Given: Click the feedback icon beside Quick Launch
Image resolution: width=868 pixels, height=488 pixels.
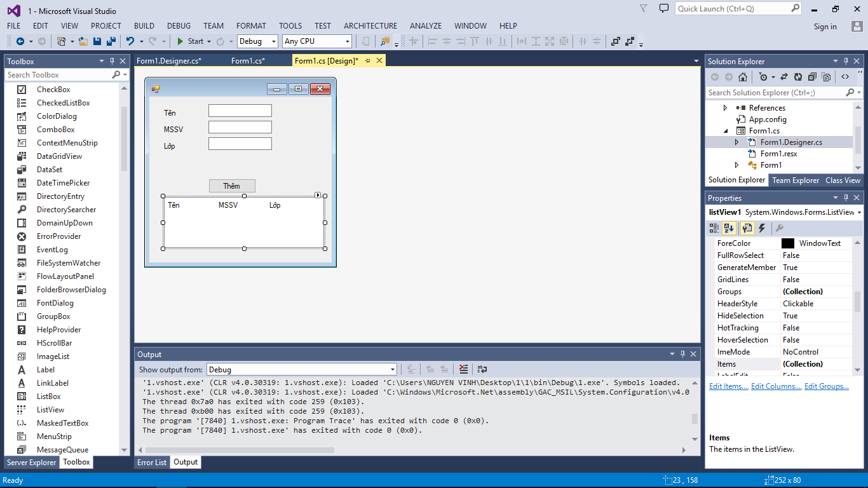Looking at the screenshot, I should point(663,9).
